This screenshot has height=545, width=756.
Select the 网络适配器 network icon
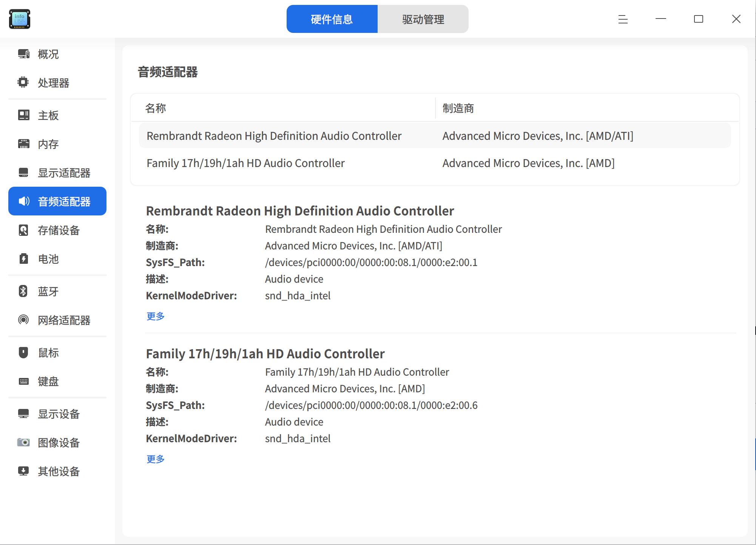pos(23,320)
